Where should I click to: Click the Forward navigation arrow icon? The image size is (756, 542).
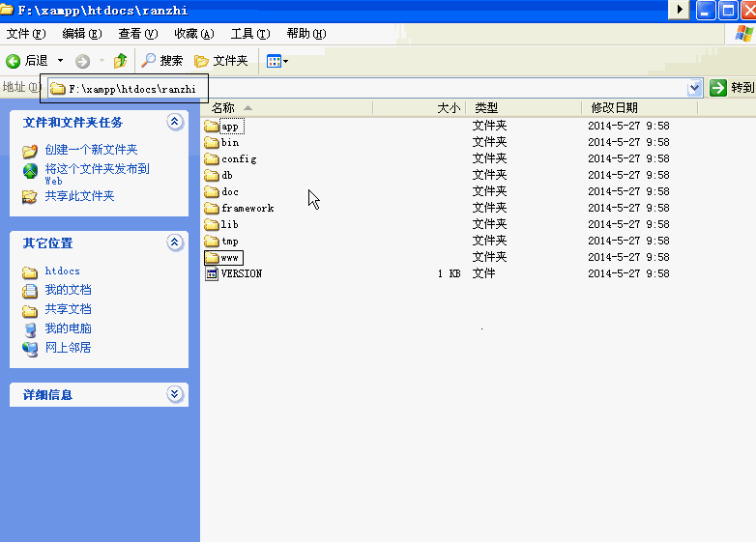click(82, 61)
